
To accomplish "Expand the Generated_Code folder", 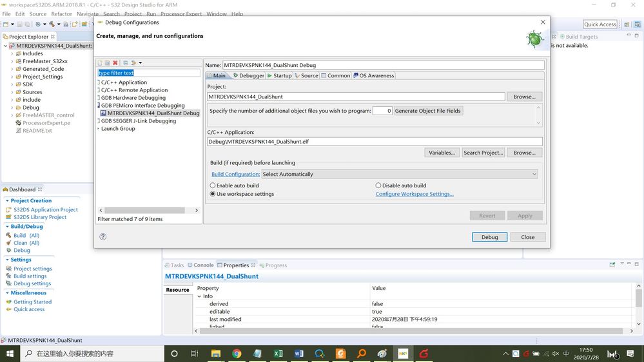I will 12,69.
